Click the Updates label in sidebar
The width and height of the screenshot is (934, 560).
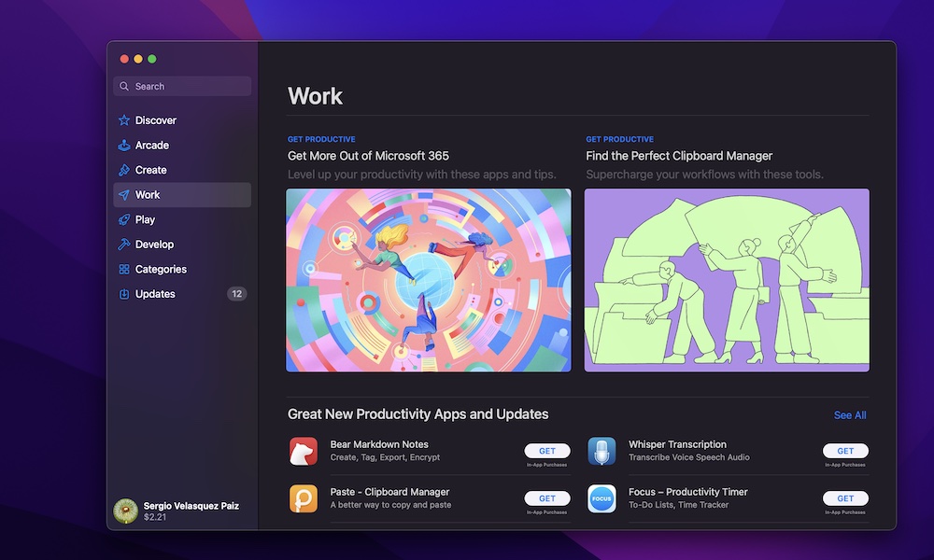(x=155, y=294)
